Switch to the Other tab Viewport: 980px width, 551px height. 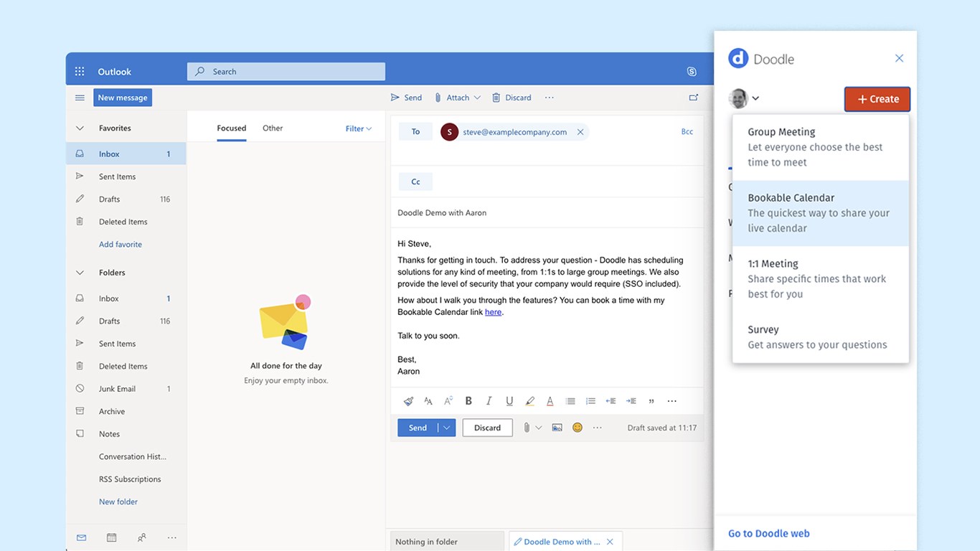pos(273,128)
